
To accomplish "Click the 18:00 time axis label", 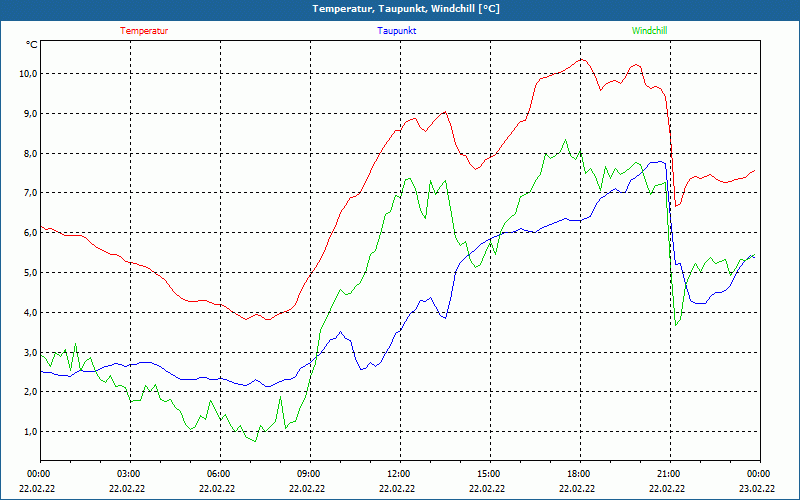I will click(580, 474).
